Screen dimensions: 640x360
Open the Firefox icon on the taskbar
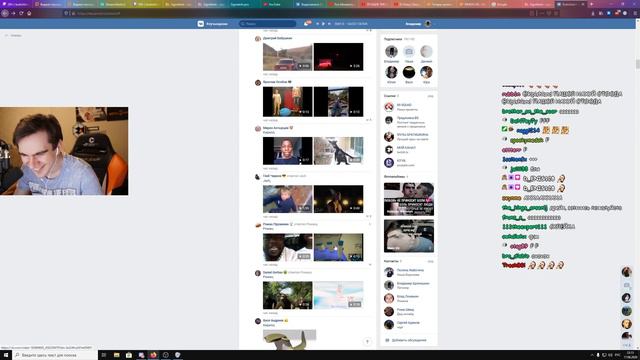pyautogui.click(x=153, y=355)
